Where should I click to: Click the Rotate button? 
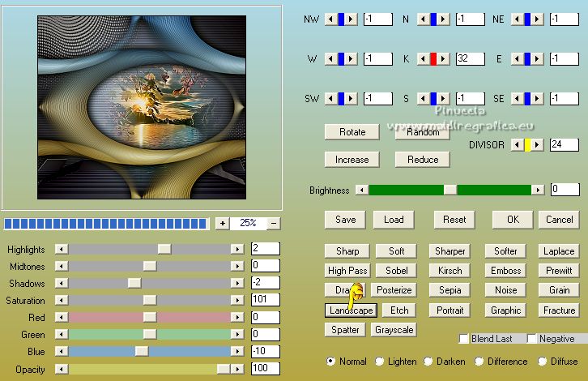352,132
